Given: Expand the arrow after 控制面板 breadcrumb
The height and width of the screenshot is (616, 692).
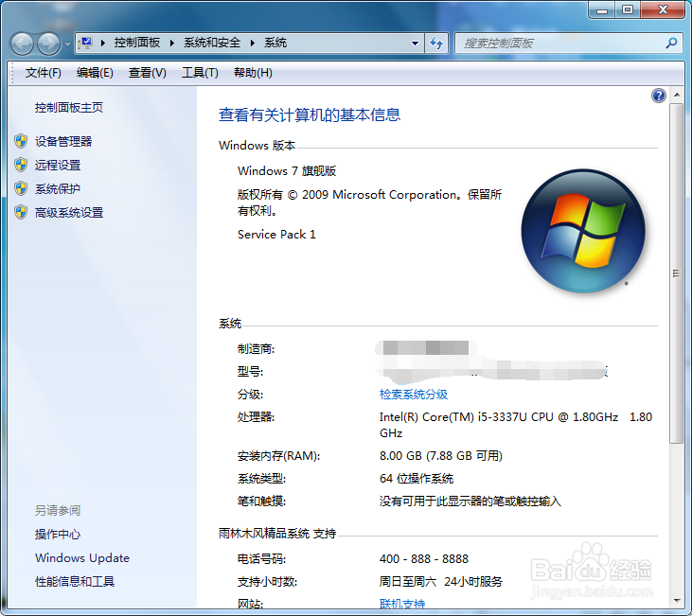Looking at the screenshot, I should pyautogui.click(x=171, y=43).
